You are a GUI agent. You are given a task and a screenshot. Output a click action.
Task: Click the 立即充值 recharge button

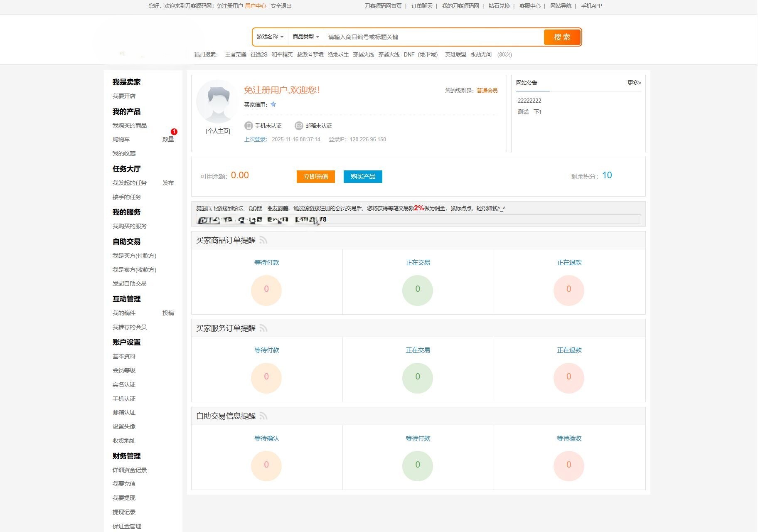pos(315,176)
